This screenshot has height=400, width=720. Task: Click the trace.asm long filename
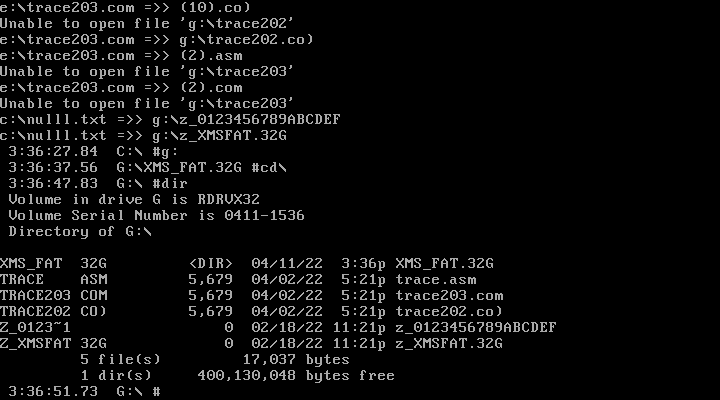pyautogui.click(x=436, y=280)
